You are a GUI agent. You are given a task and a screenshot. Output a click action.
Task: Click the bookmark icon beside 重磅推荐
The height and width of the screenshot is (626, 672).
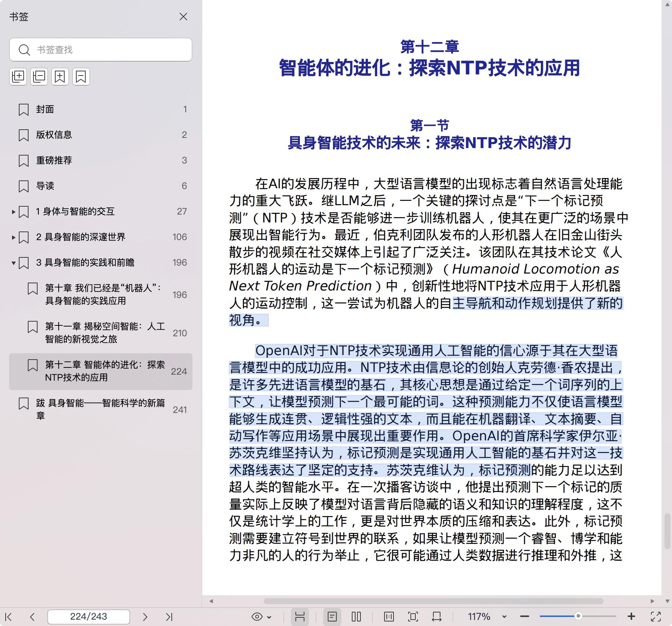tap(24, 161)
